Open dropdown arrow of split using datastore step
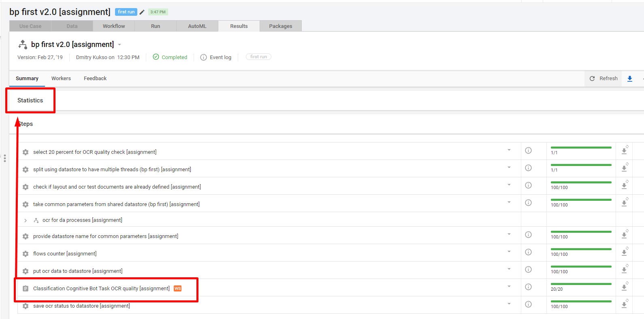 pyautogui.click(x=509, y=168)
